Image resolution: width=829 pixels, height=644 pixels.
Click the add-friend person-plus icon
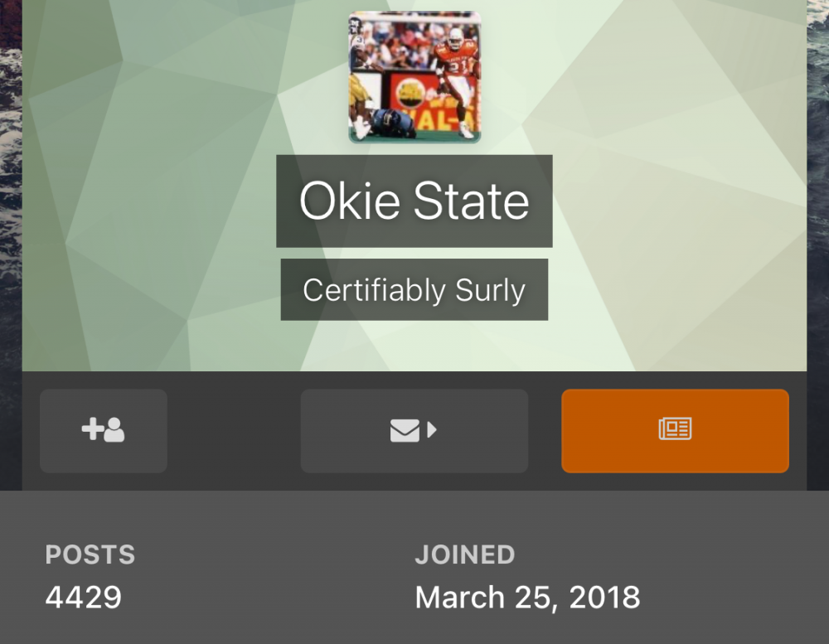click(x=103, y=431)
